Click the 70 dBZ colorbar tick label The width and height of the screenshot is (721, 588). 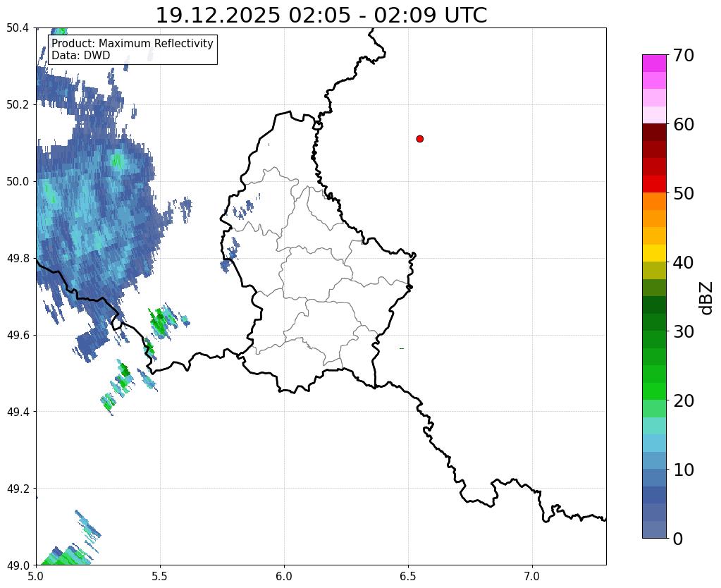point(684,55)
